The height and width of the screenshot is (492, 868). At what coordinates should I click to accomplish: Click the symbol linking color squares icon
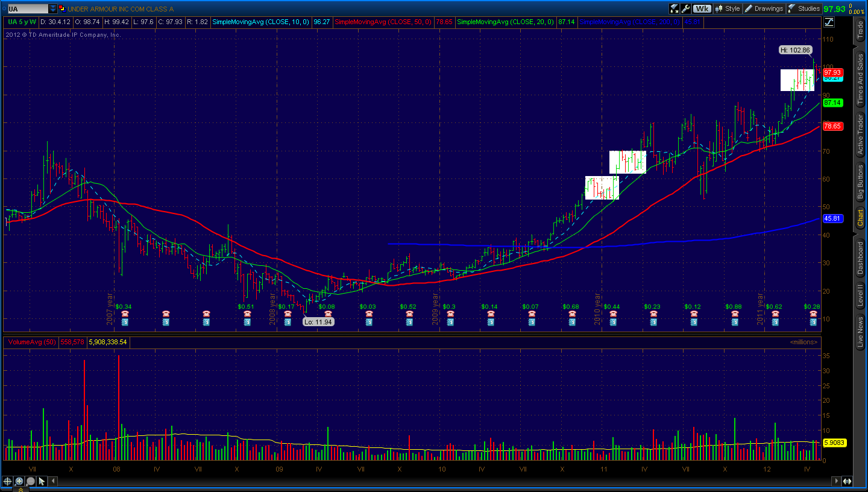(x=62, y=9)
